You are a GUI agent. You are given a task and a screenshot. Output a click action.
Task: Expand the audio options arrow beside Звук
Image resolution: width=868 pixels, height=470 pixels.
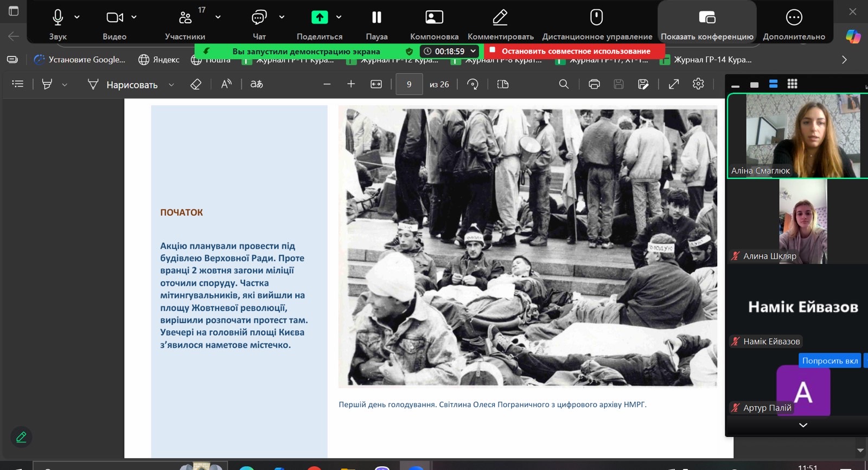(x=77, y=17)
